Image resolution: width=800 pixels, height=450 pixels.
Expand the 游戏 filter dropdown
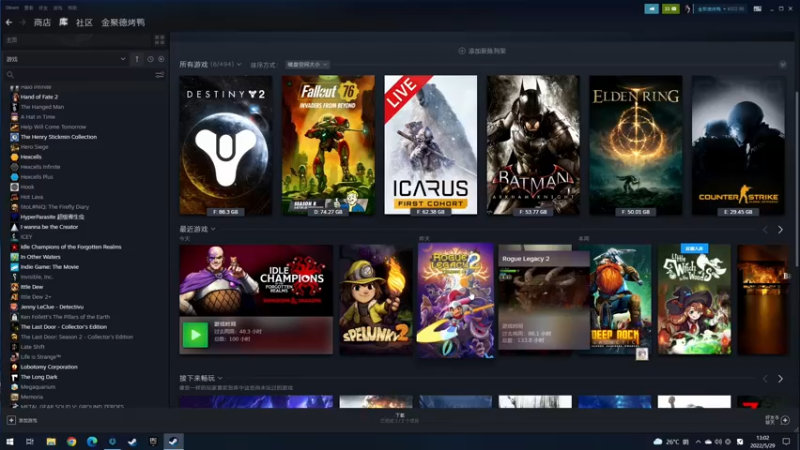click(x=65, y=59)
